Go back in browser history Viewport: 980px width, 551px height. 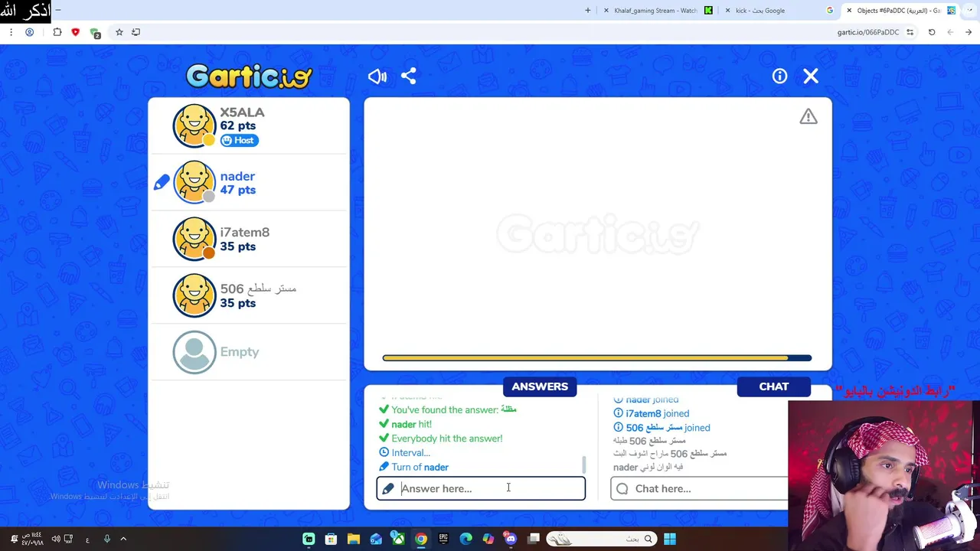[x=969, y=32]
